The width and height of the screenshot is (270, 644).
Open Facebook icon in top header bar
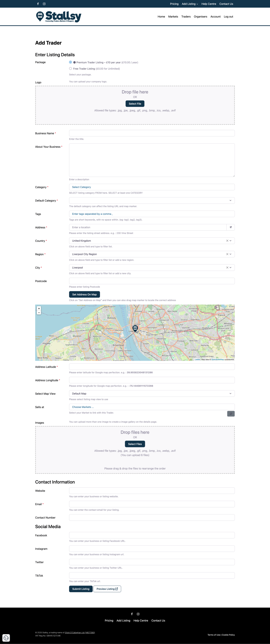coord(38,4)
